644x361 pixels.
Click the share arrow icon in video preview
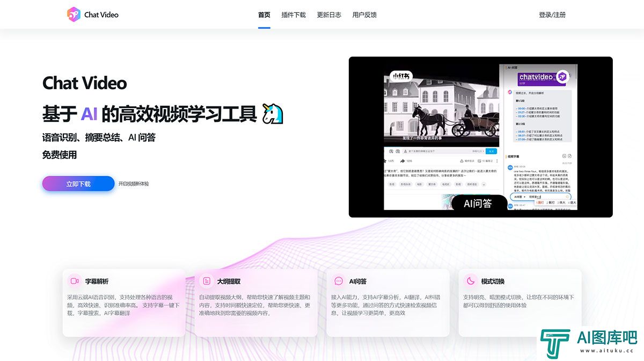pos(401,161)
